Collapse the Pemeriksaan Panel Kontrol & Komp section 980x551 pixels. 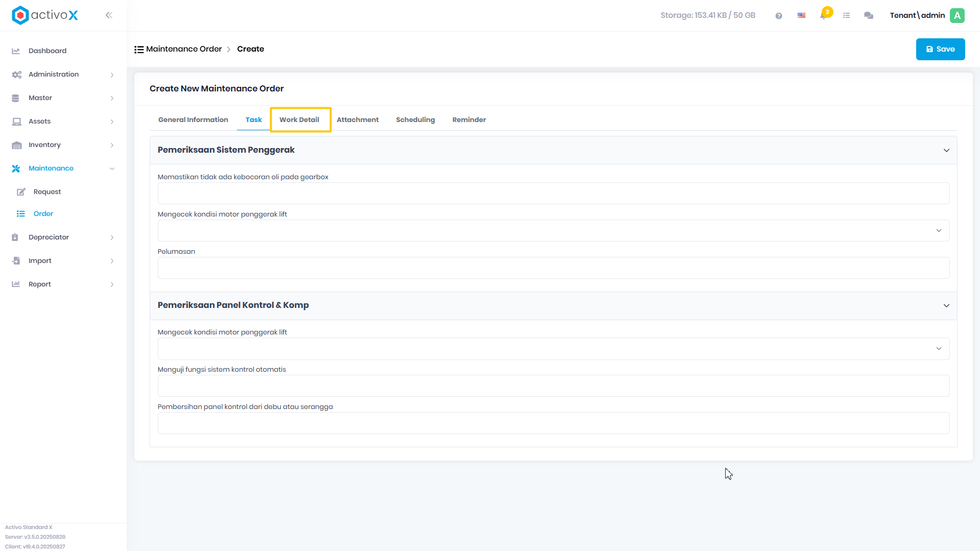(946, 306)
